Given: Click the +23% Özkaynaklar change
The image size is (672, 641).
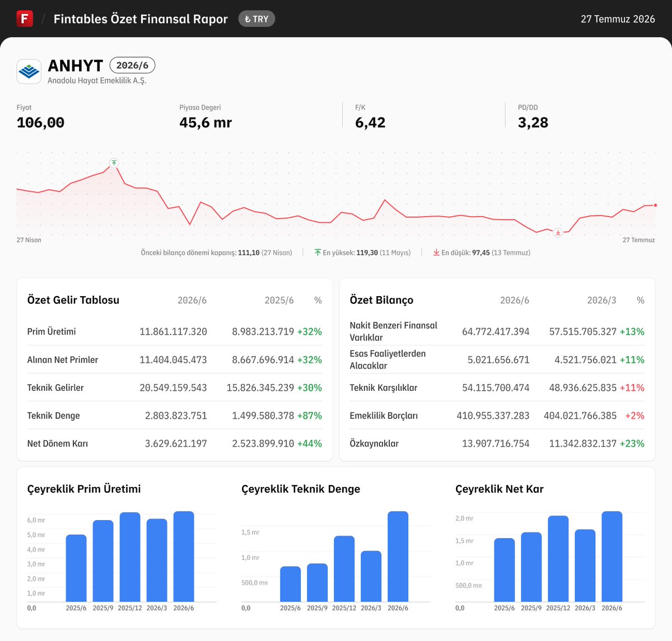Looking at the screenshot, I should (632, 443).
